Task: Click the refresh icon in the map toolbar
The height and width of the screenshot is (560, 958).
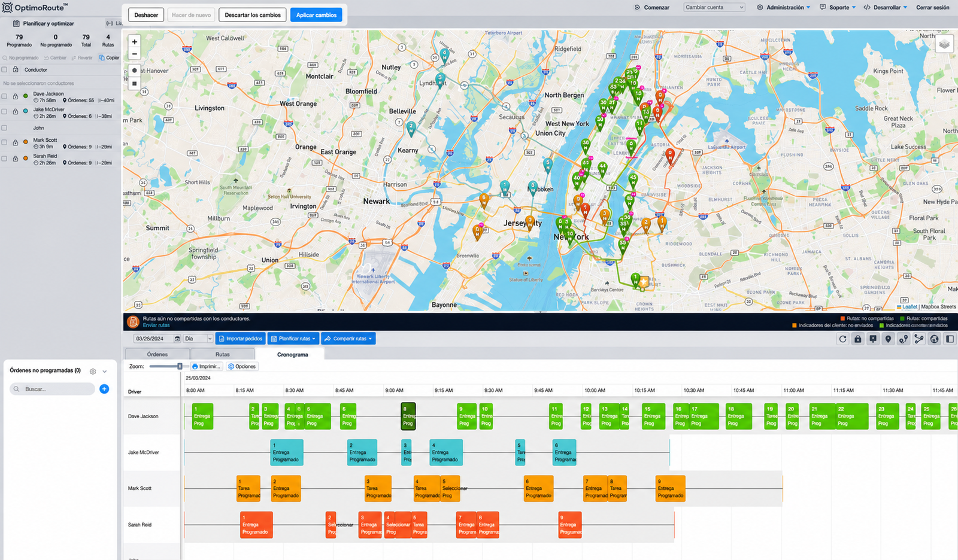Action: tap(842, 339)
